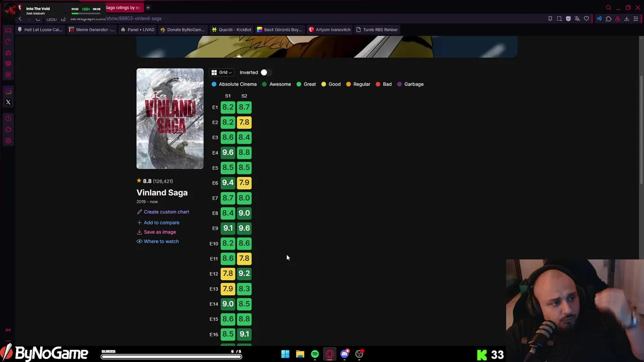The width and height of the screenshot is (644, 362).
Task: Open File Explorer from the taskbar
Action: (x=300, y=354)
